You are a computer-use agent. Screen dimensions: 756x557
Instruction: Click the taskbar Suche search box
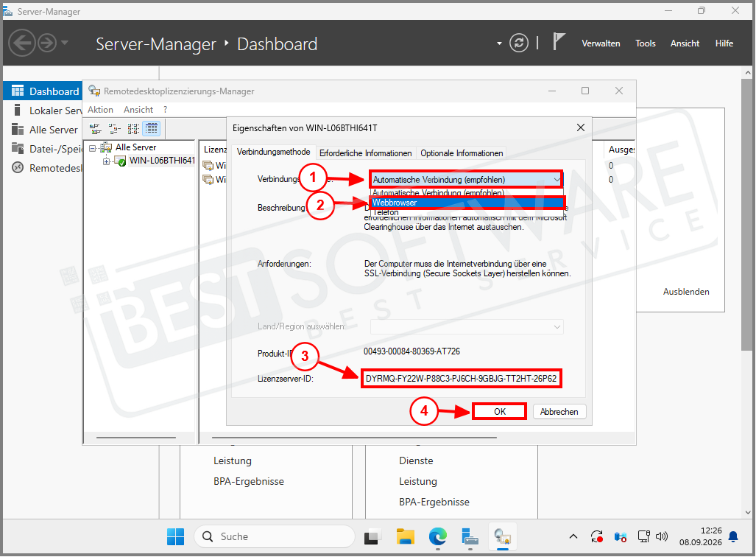click(275, 536)
